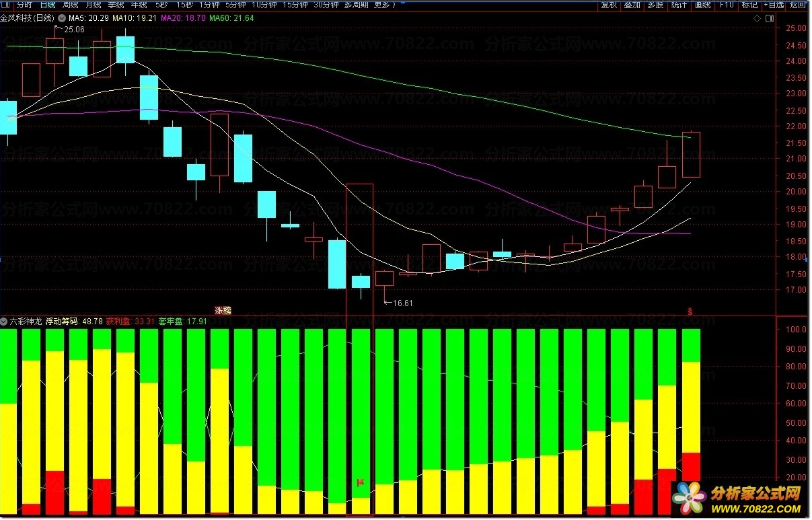This screenshot has height=520, width=812.
Task: Click the 套牢盘: 17.91 value
Action: 183,322
